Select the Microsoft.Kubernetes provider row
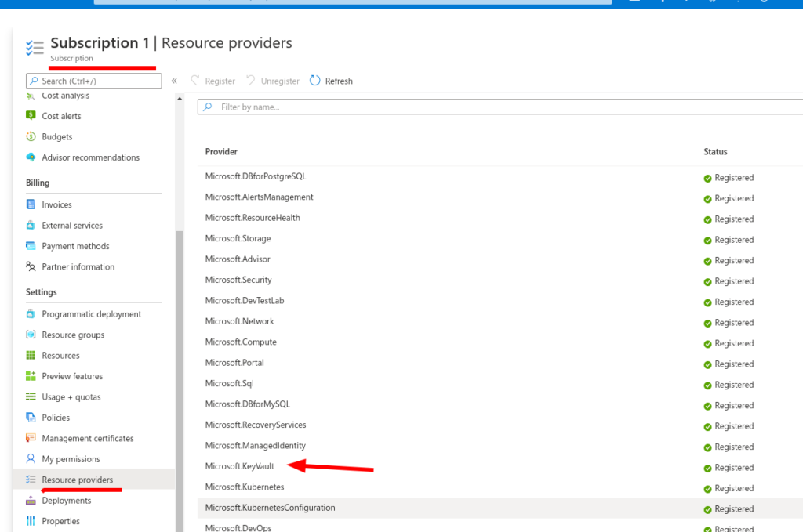Viewport: 803px width, 532px height. (x=500, y=487)
